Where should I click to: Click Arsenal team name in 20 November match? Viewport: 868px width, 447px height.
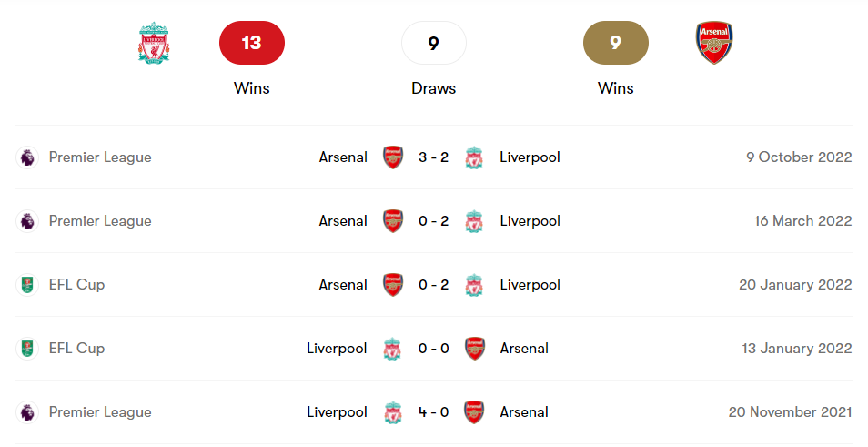coord(524,412)
